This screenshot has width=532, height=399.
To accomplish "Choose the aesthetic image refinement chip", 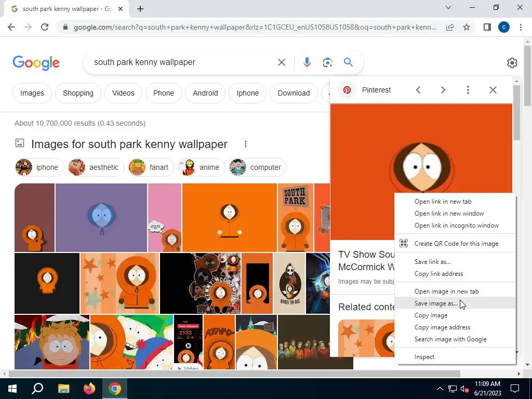I will pyautogui.click(x=96, y=167).
